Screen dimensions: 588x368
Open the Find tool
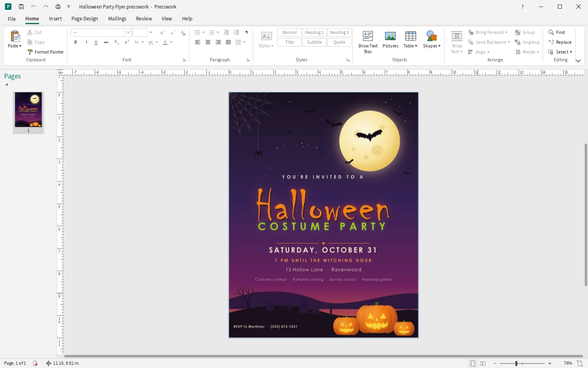click(557, 32)
